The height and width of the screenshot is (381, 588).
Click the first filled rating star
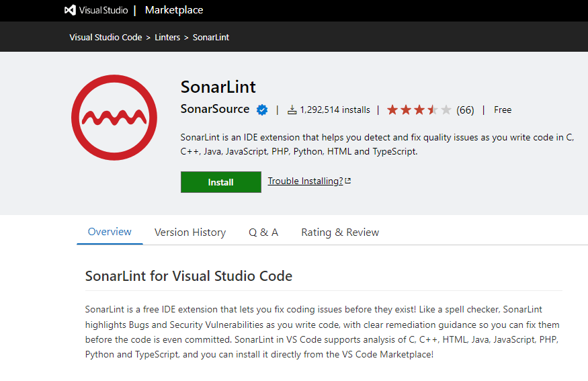(x=392, y=110)
